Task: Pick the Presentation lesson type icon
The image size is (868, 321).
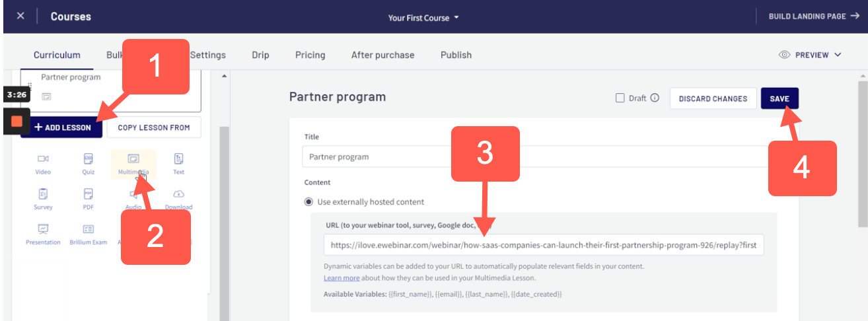Action: click(44, 229)
